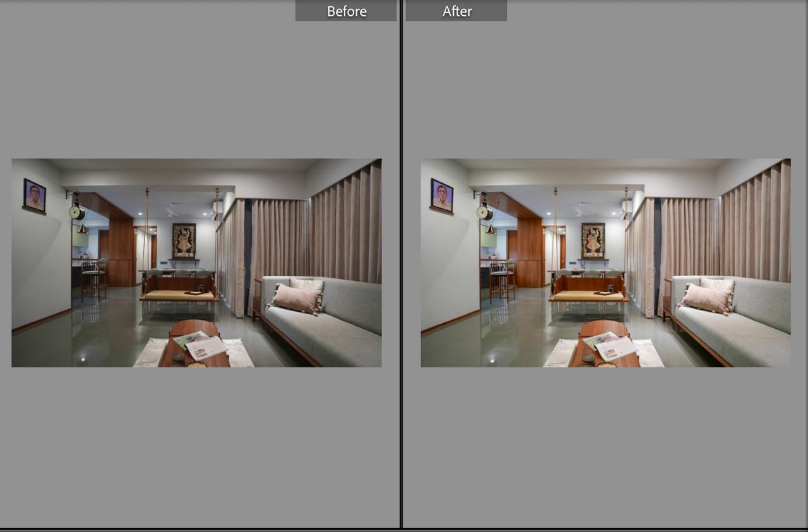Click the pink cushion in After photo
Image resolution: width=808 pixels, height=532 pixels.
click(x=706, y=299)
